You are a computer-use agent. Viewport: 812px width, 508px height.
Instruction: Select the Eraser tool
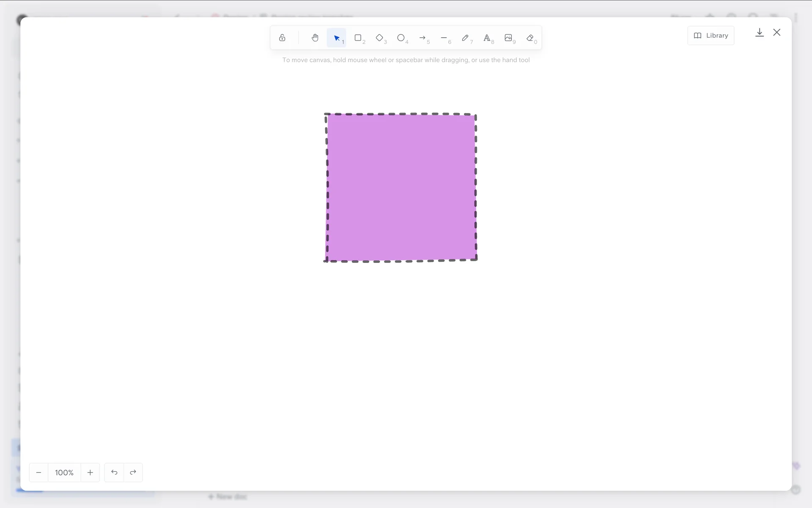click(530, 38)
